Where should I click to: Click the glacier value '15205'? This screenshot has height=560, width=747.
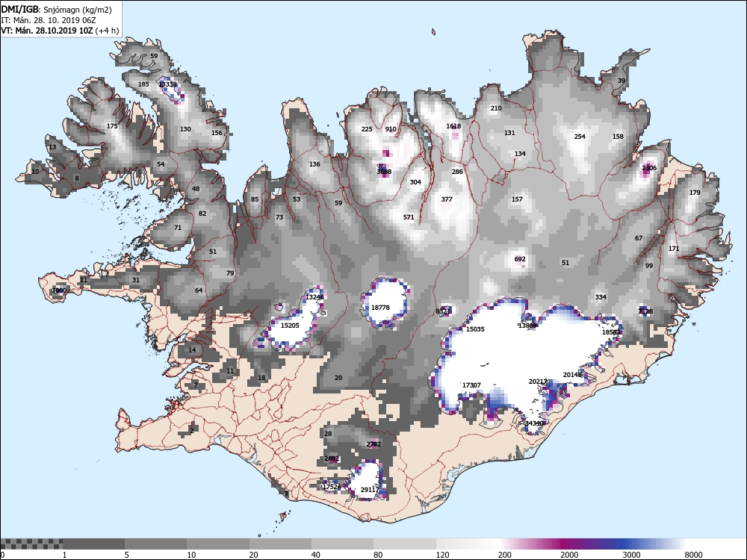pyautogui.click(x=290, y=326)
